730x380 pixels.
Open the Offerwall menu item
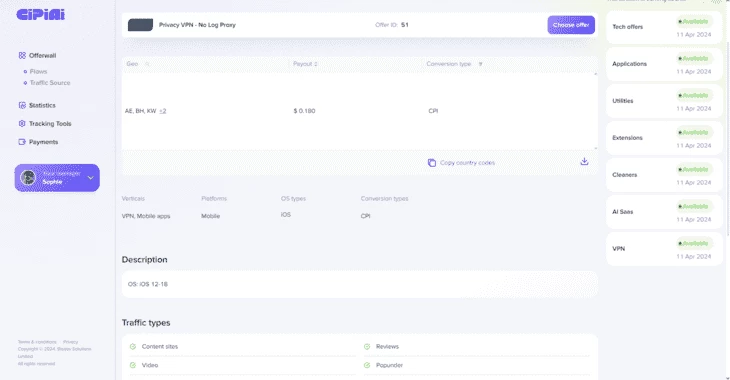click(42, 55)
